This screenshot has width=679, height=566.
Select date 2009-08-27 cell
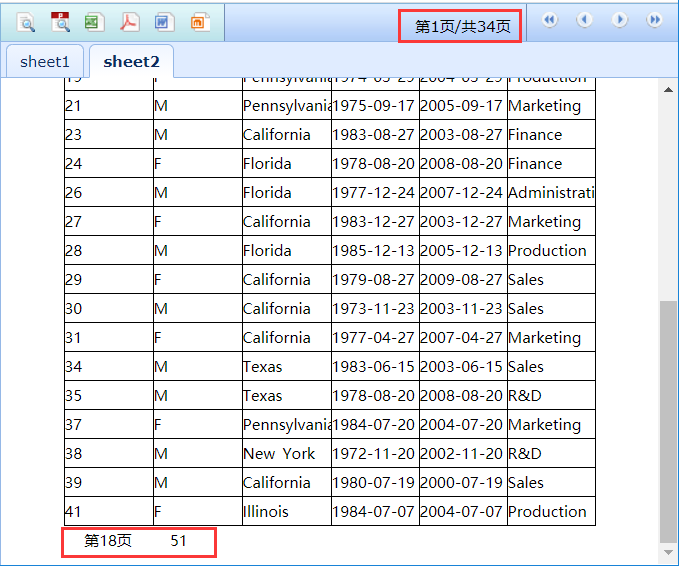pyautogui.click(x=463, y=279)
